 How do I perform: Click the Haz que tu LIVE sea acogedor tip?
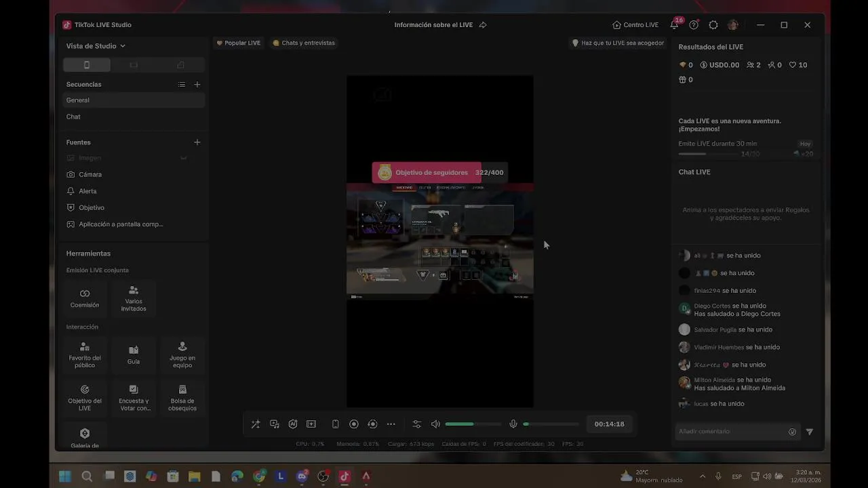click(x=618, y=43)
